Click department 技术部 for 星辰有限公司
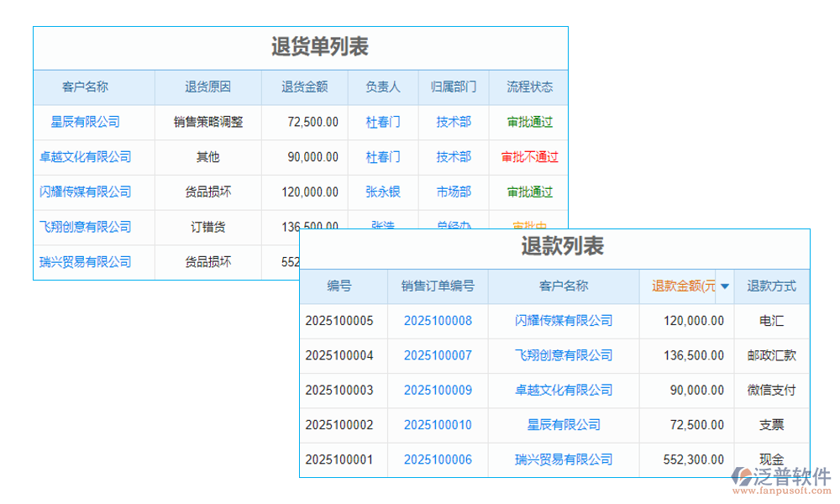Viewport: 840px width, 504px height. pos(452,122)
